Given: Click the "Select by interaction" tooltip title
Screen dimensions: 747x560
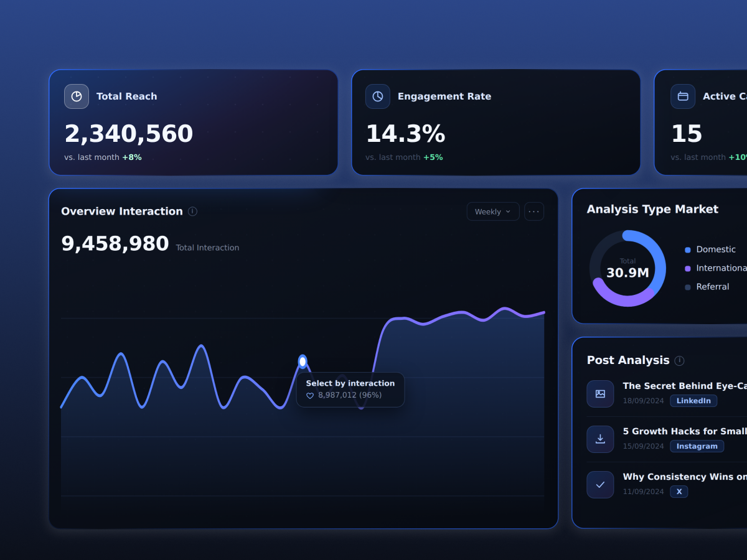Looking at the screenshot, I should tap(350, 383).
